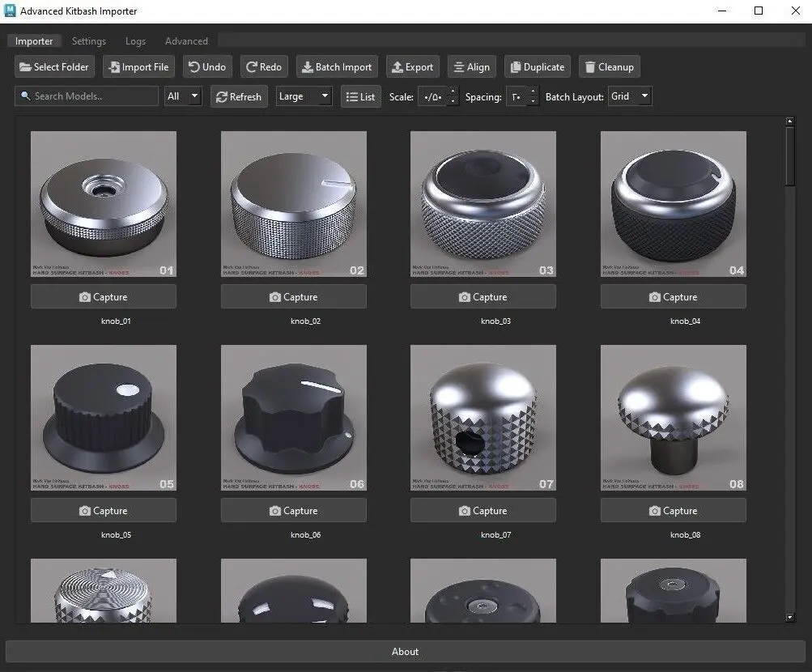
Task: Click the Advanced Kitbash Importer app icon
Action: (10, 11)
